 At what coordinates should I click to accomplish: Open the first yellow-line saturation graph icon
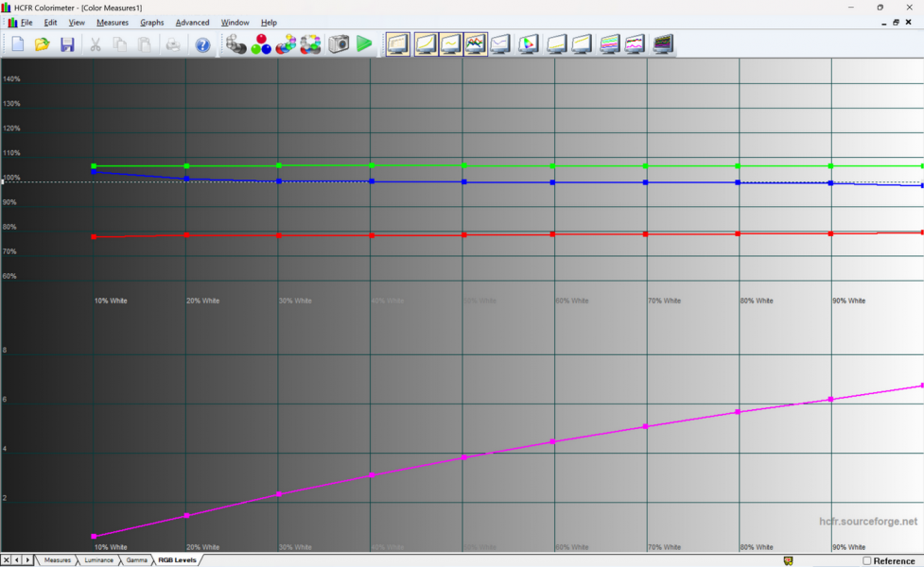[x=556, y=44]
